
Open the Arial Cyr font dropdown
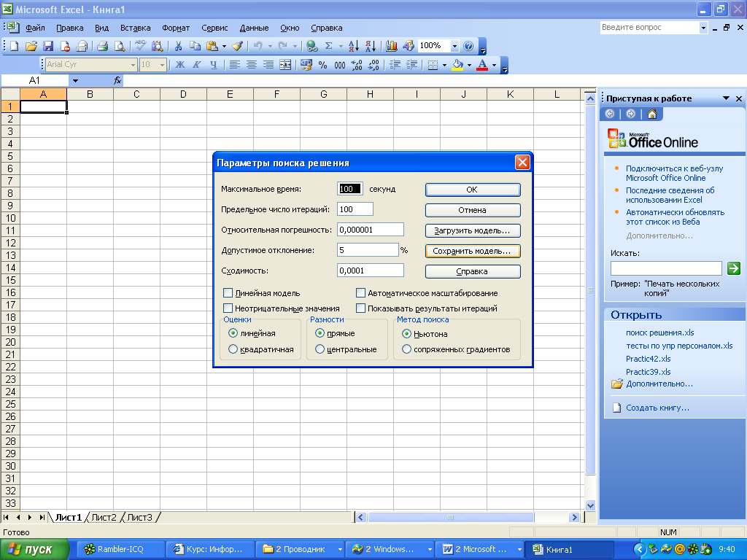point(133,65)
